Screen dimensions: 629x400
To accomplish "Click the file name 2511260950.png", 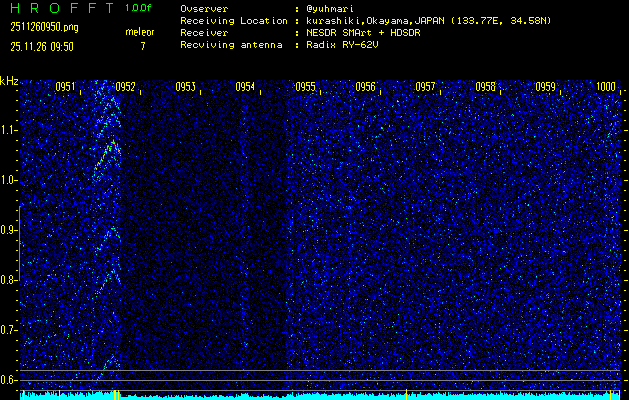I will point(45,27).
